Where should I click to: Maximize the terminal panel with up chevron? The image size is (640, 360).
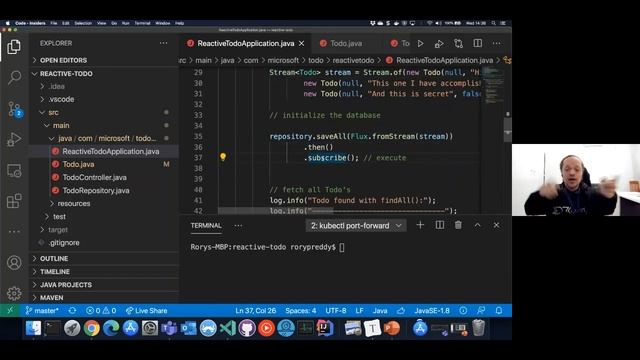coord(478,225)
